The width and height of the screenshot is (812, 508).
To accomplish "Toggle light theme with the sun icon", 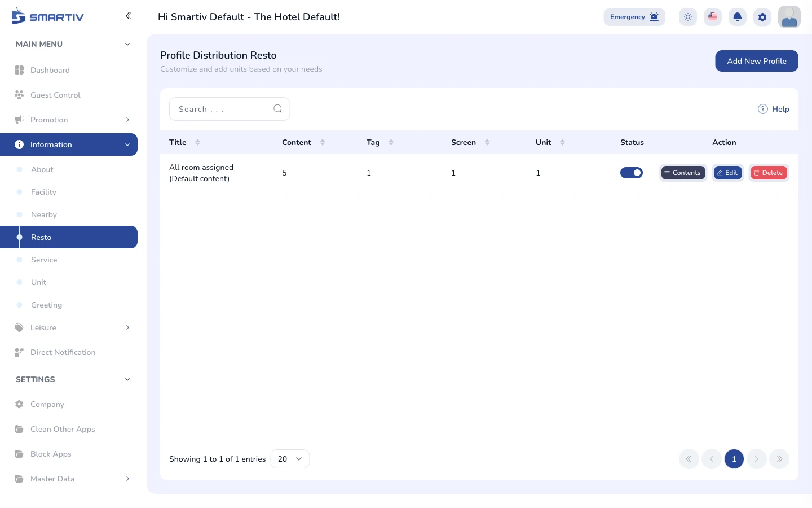I will tap(688, 17).
